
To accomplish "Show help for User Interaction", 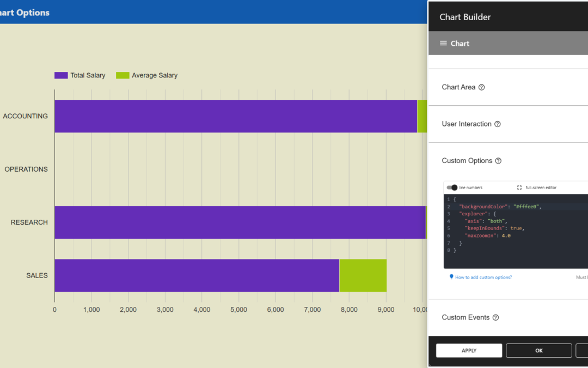I will pos(498,124).
